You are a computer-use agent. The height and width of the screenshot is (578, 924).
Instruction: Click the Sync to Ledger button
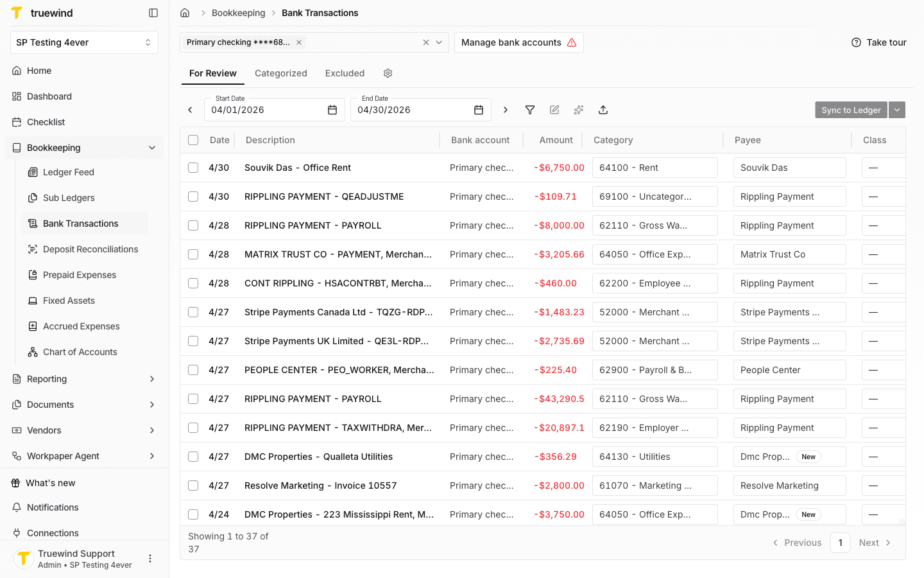pos(851,110)
